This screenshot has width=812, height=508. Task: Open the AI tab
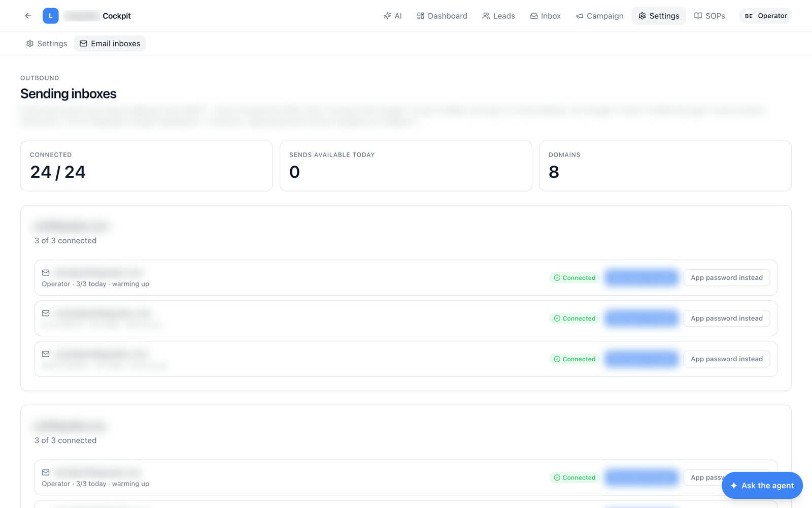tap(393, 16)
